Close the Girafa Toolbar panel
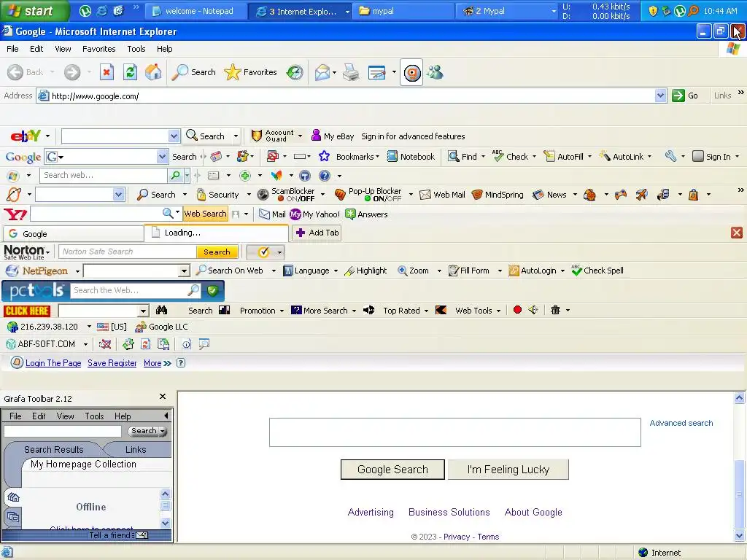Screen dimensions: 747x560 pos(163,396)
